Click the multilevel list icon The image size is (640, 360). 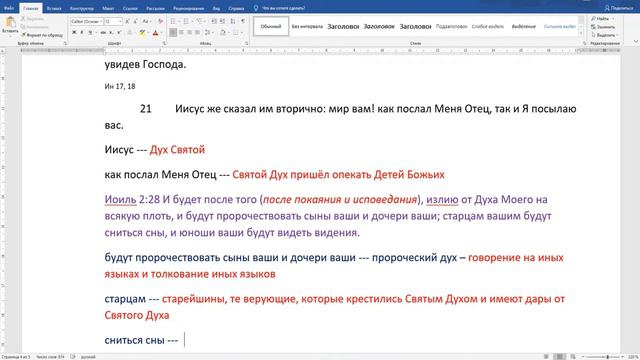[x=199, y=21]
